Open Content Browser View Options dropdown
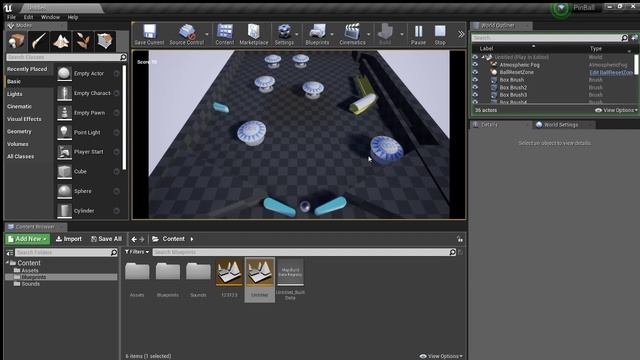The width and height of the screenshot is (640, 360). [441, 356]
